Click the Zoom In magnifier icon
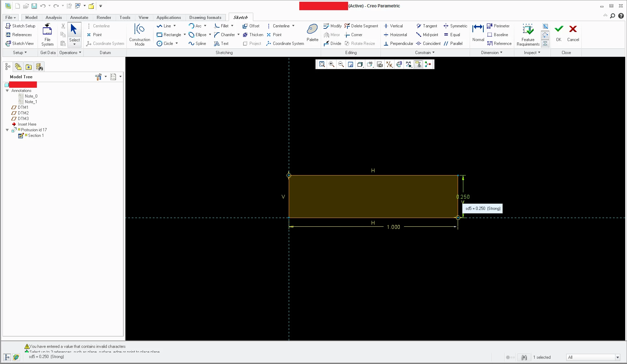This screenshot has width=627, height=364. coord(332,64)
